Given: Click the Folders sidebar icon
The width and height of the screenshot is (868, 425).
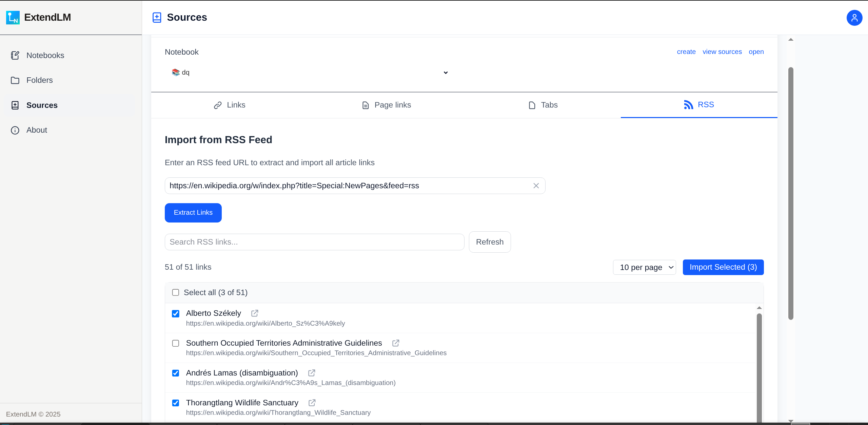Looking at the screenshot, I should click(15, 80).
